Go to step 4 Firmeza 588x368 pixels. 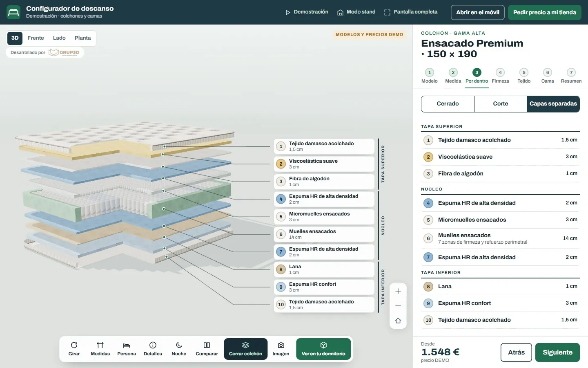coord(500,76)
